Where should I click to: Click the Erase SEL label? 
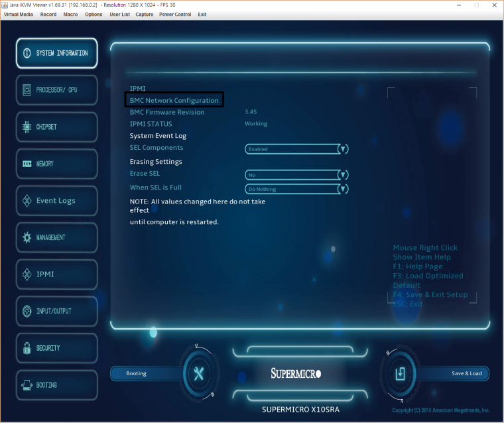[x=145, y=174]
